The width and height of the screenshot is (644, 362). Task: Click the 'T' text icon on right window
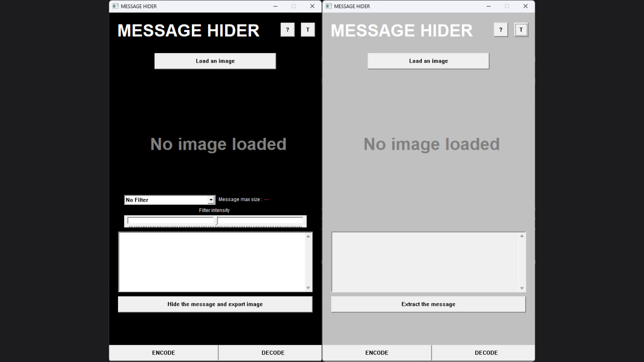coord(521,29)
